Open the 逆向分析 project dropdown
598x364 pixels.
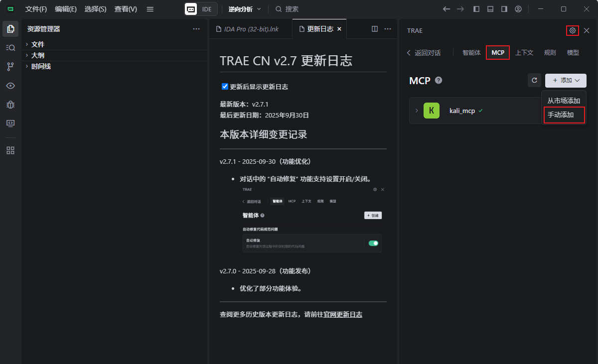pyautogui.click(x=244, y=9)
